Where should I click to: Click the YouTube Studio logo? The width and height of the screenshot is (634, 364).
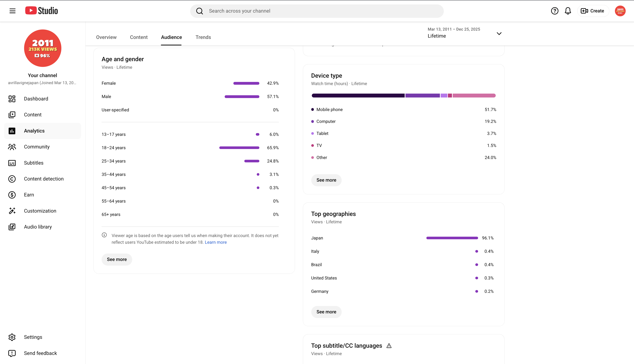pos(42,11)
